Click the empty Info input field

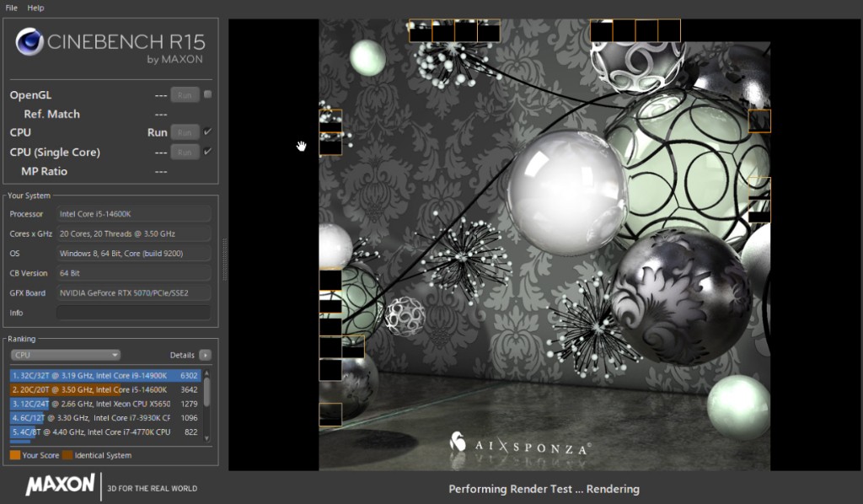[134, 313]
